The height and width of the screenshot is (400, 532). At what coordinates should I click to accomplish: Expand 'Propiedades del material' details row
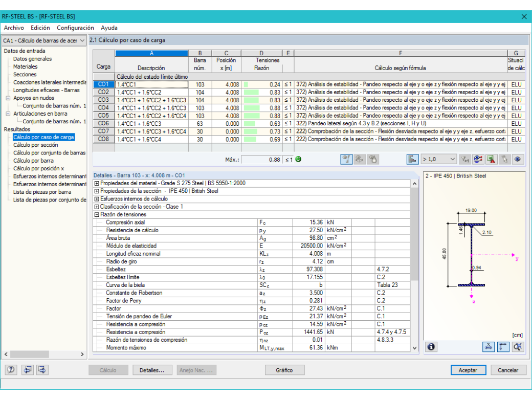coord(97,183)
